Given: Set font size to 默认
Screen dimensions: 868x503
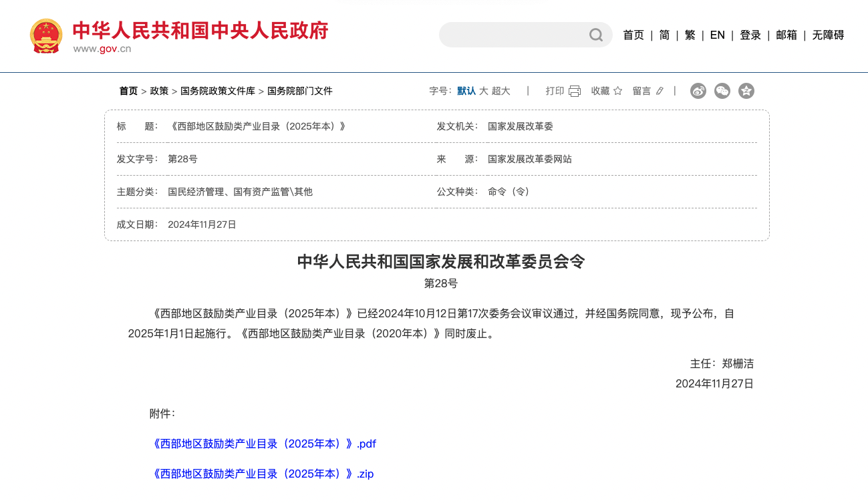Looking at the screenshot, I should click(x=466, y=91).
